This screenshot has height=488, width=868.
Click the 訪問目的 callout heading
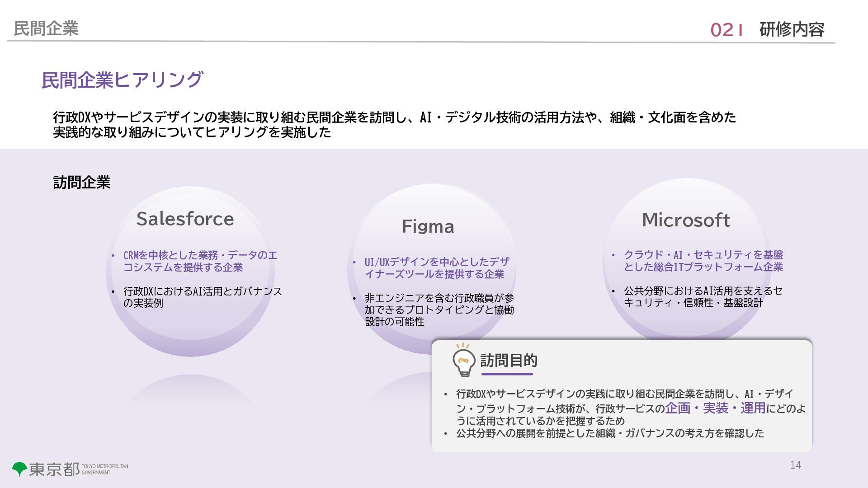pyautogui.click(x=509, y=361)
